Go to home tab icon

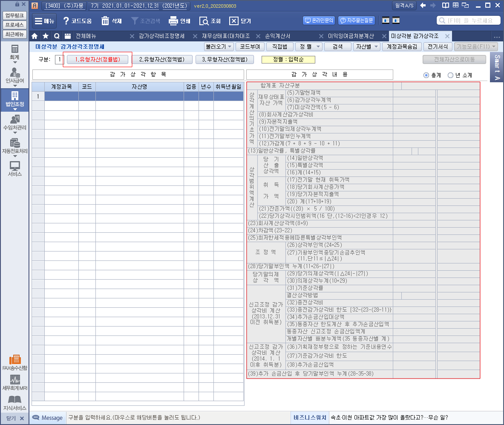(35, 36)
